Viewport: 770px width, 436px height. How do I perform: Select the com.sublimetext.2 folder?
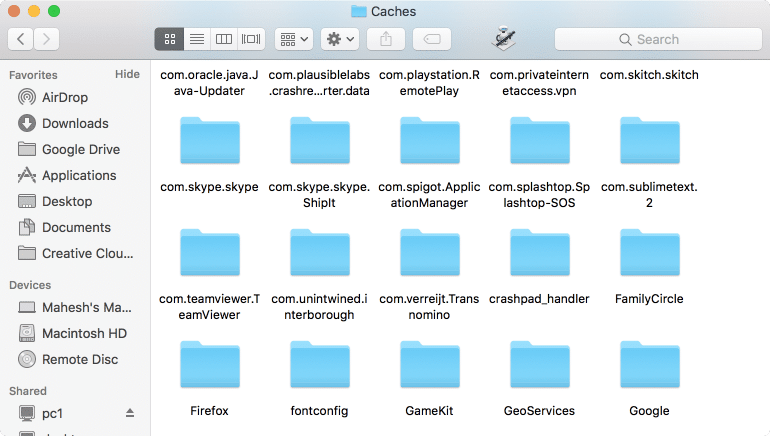650,141
